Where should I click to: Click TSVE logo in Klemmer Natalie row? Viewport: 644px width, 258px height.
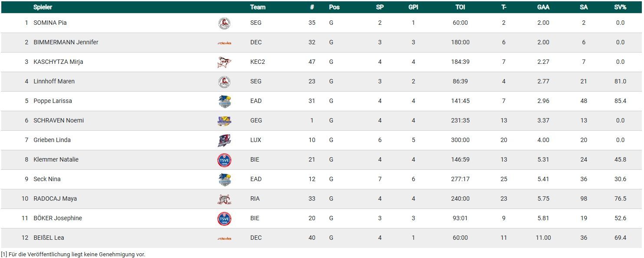pyautogui.click(x=224, y=160)
